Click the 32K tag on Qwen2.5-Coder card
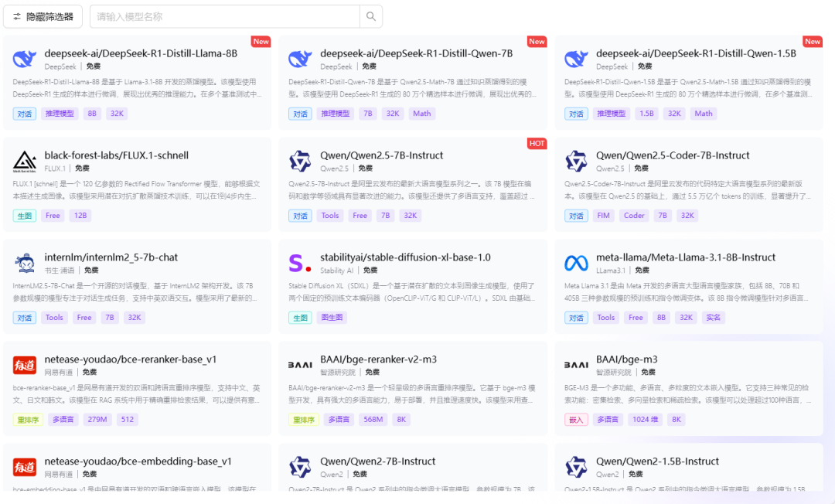The height and width of the screenshot is (504, 835). (x=687, y=216)
